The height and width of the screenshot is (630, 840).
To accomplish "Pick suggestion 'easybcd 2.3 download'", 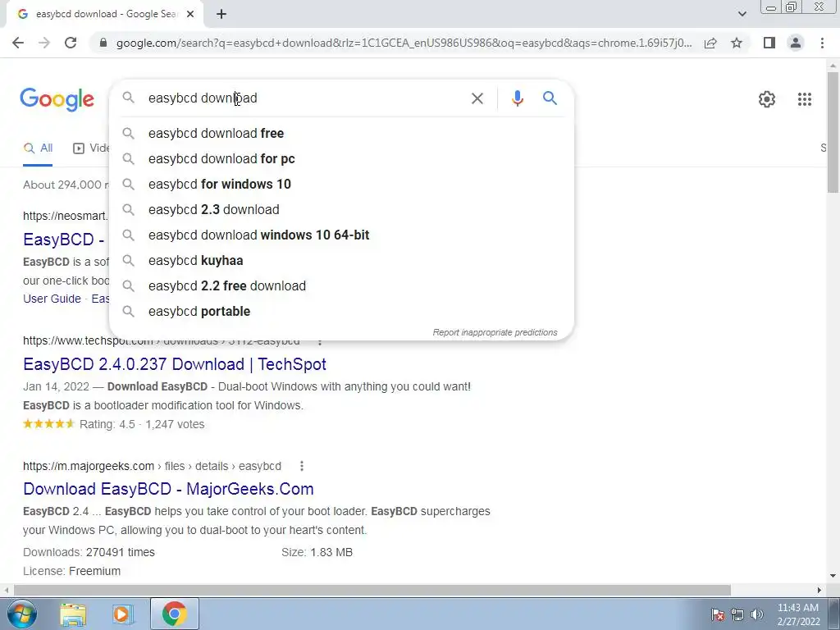I will tap(341, 209).
